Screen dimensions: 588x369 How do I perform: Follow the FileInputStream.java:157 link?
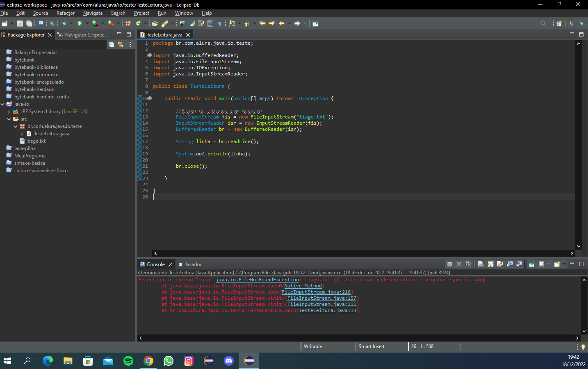tap(322, 298)
